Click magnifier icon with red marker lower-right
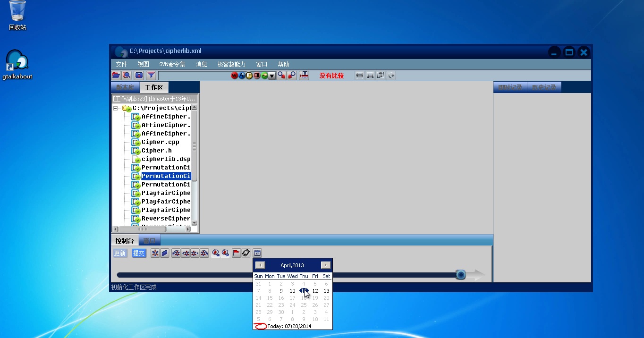The image size is (644, 338). coord(281,75)
